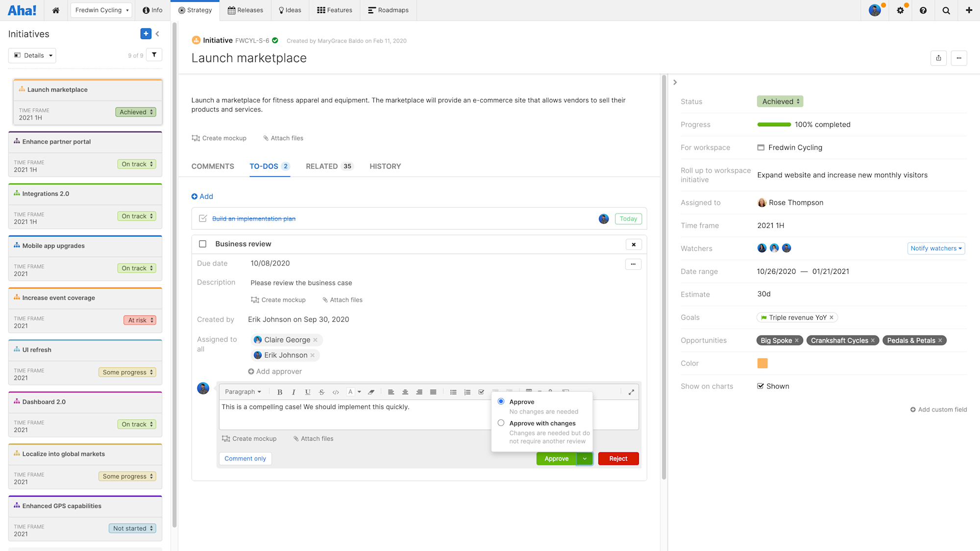Click the orange color swatch in the Color field
The height and width of the screenshot is (551, 980).
click(762, 363)
